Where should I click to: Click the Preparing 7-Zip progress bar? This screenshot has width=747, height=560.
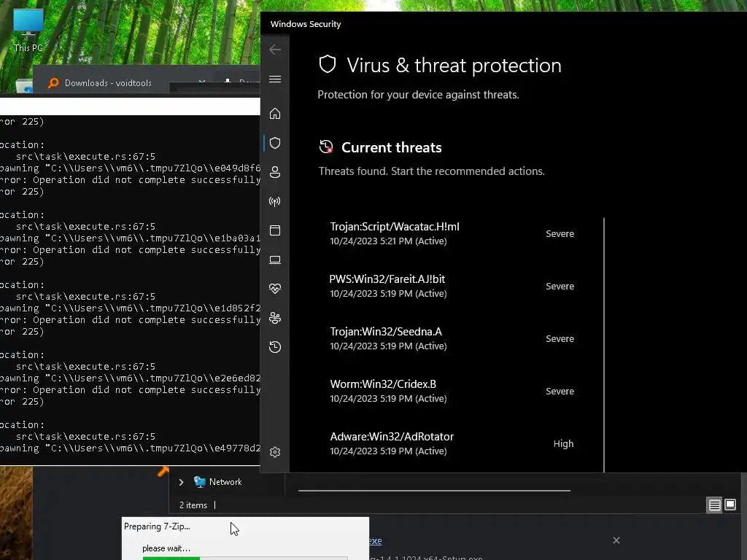[245, 558]
